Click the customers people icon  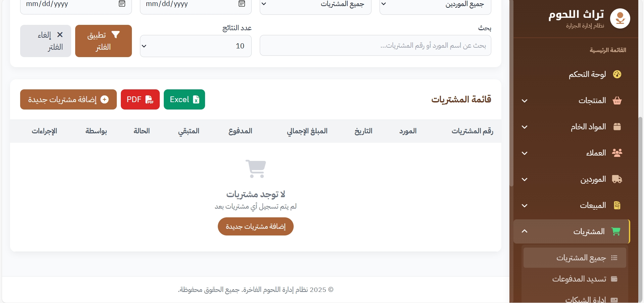click(x=617, y=153)
